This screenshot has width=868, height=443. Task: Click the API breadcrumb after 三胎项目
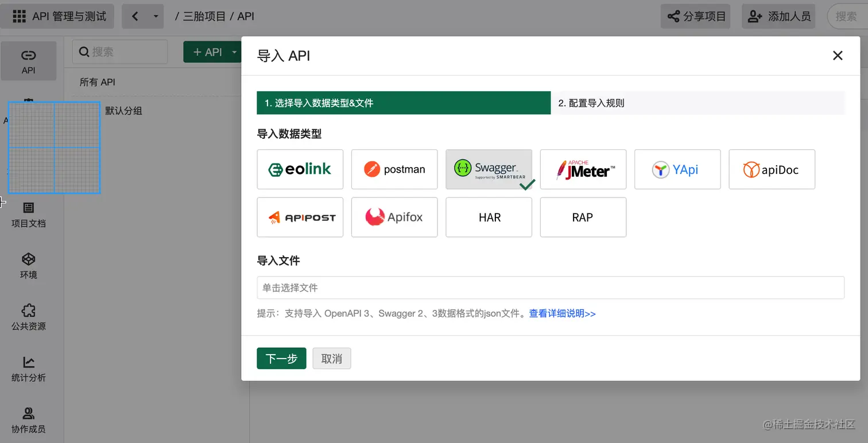(x=246, y=16)
